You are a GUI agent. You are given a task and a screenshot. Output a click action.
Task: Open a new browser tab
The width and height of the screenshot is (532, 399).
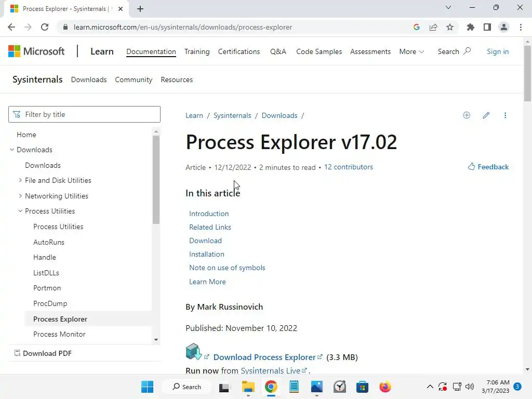(140, 9)
